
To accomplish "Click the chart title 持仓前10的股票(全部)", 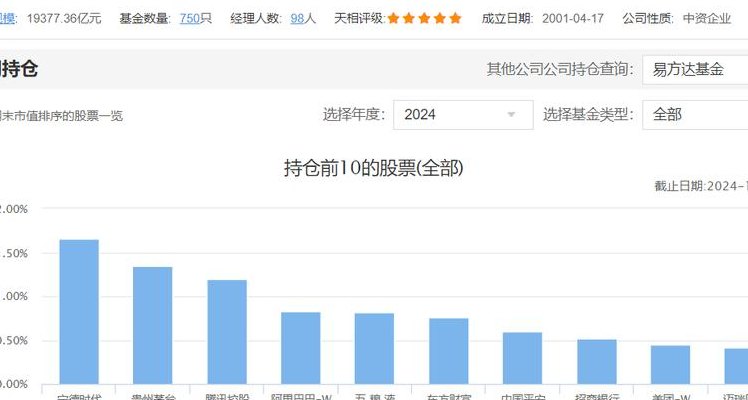I will [x=374, y=168].
